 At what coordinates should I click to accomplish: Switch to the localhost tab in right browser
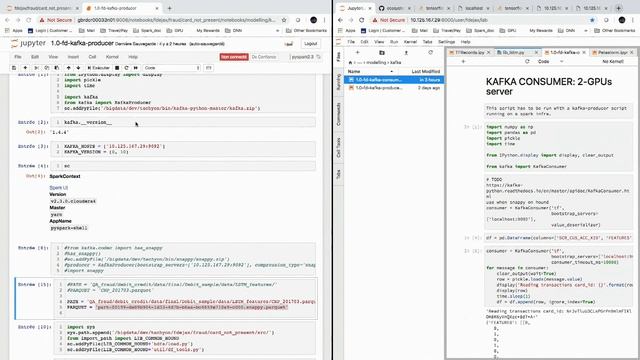pyautogui.click(x=472, y=8)
